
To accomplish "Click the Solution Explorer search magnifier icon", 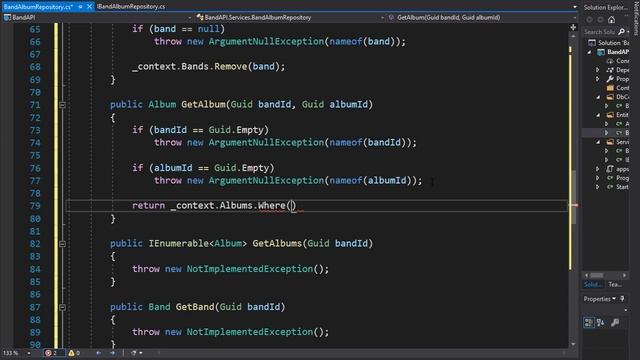I will tap(621, 32).
